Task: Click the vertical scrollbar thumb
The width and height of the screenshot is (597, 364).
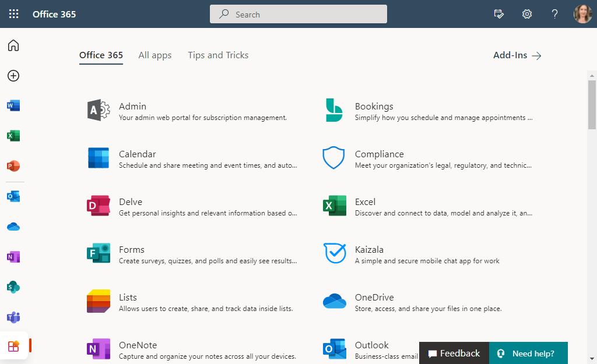Action: click(592, 105)
